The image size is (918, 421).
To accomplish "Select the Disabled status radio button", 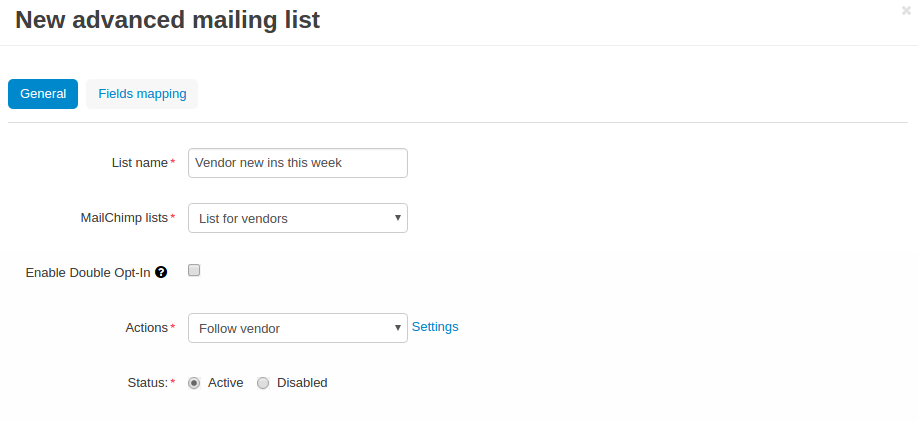I will click(x=263, y=383).
